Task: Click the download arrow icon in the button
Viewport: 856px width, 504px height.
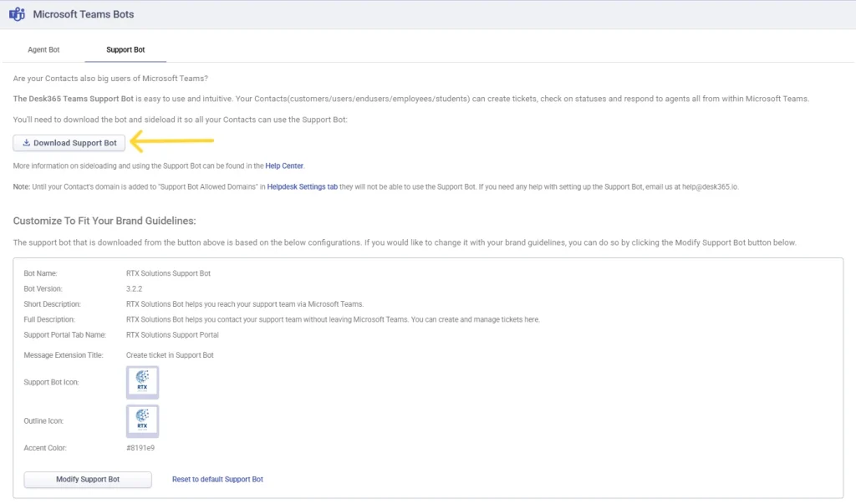Action: (x=26, y=143)
